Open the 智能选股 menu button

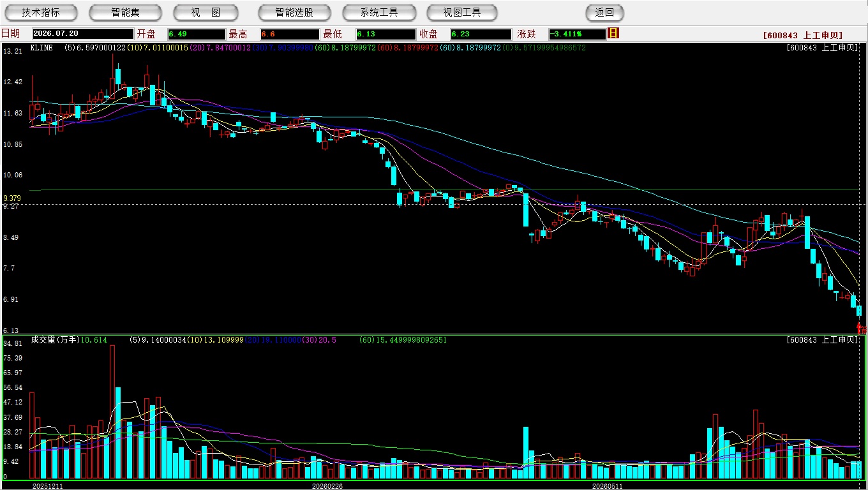[x=294, y=12]
